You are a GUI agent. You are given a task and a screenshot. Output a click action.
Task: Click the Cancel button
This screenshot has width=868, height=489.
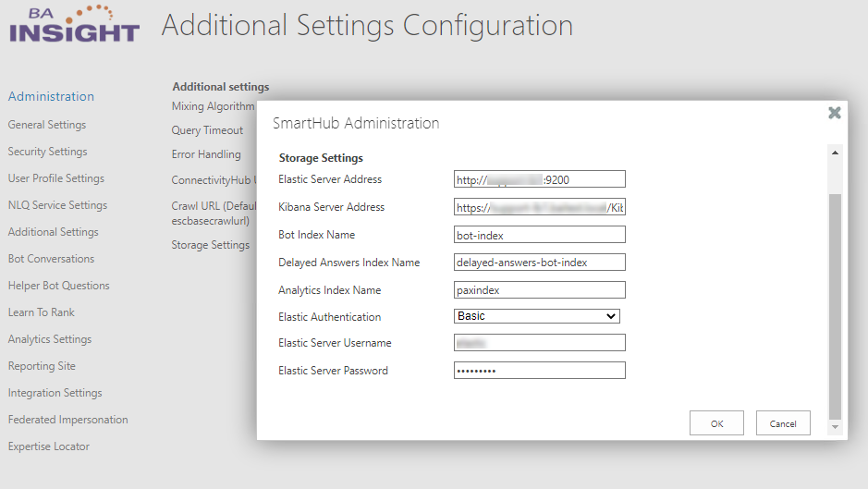click(x=782, y=423)
